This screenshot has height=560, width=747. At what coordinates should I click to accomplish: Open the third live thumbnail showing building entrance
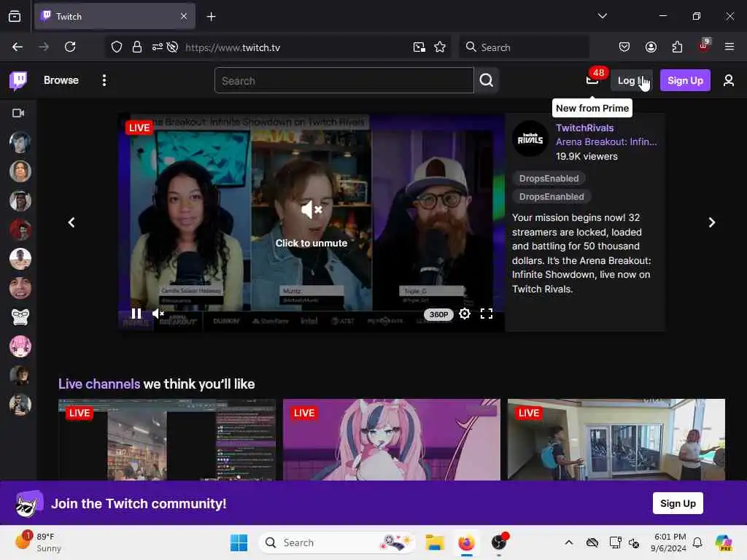click(616, 440)
